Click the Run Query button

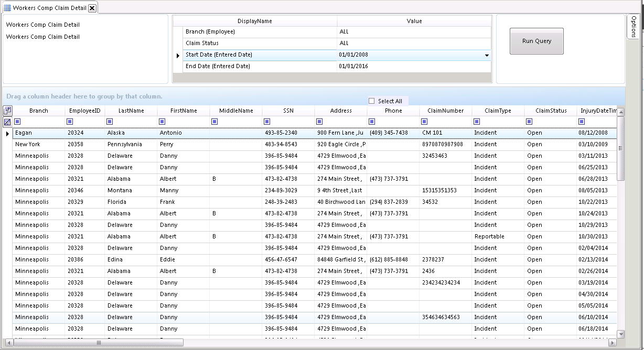536,41
